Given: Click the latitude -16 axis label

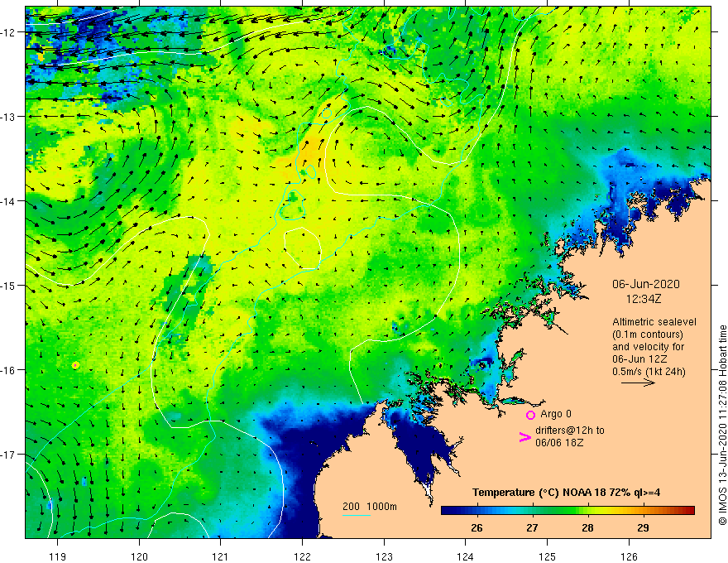Looking at the screenshot, I should pyautogui.click(x=8, y=370).
